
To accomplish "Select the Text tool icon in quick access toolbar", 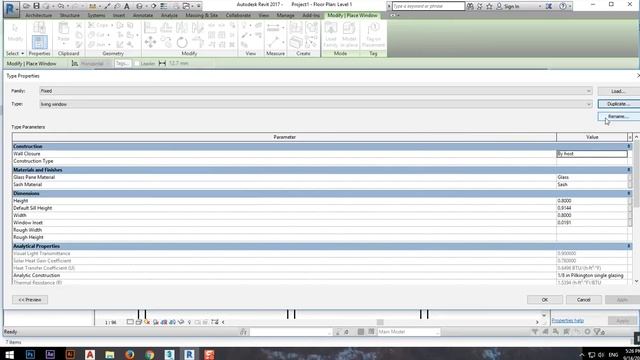I will tap(127, 6).
